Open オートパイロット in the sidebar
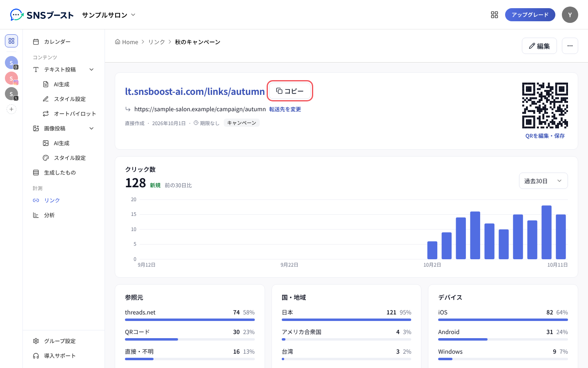588x368 pixels. click(69, 114)
